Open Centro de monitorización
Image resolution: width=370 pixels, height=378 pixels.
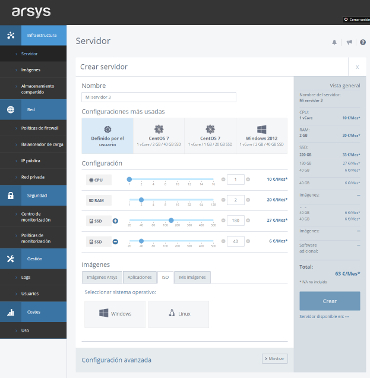pyautogui.click(x=33, y=217)
